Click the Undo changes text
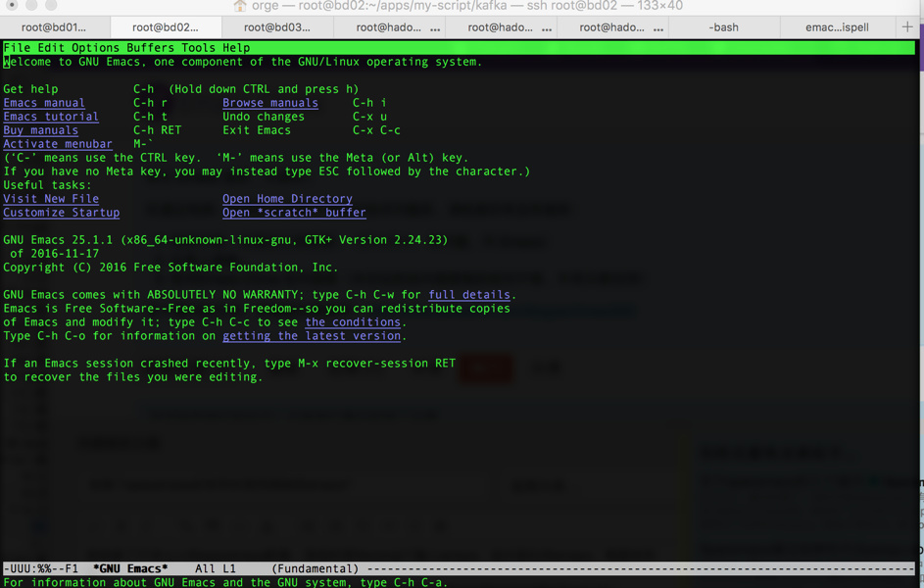Viewport: 924px width, 588px height. [264, 117]
